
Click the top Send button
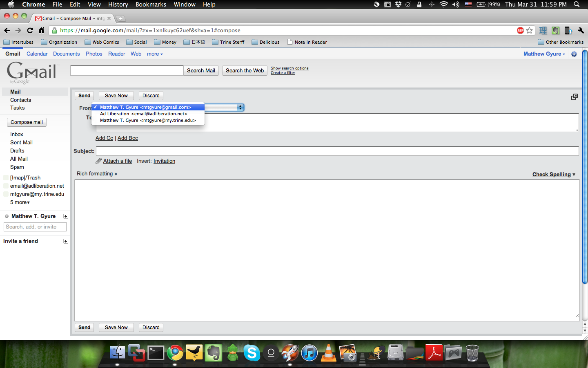[x=84, y=96]
